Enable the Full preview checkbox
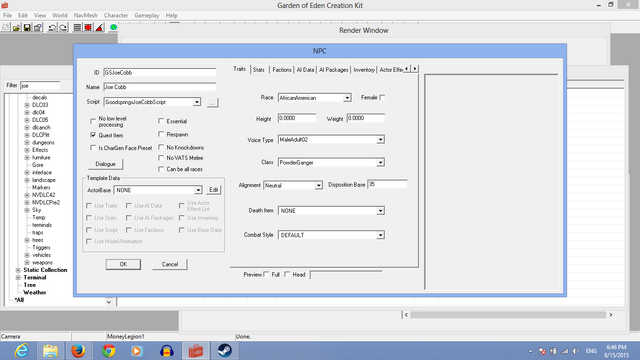The image size is (640, 360). (x=267, y=274)
